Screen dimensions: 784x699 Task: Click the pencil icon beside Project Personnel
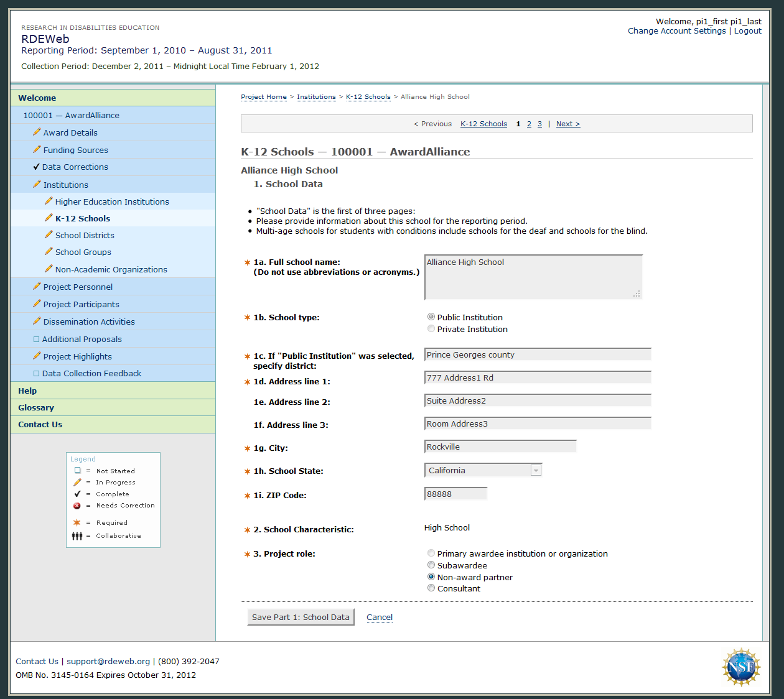click(x=37, y=286)
